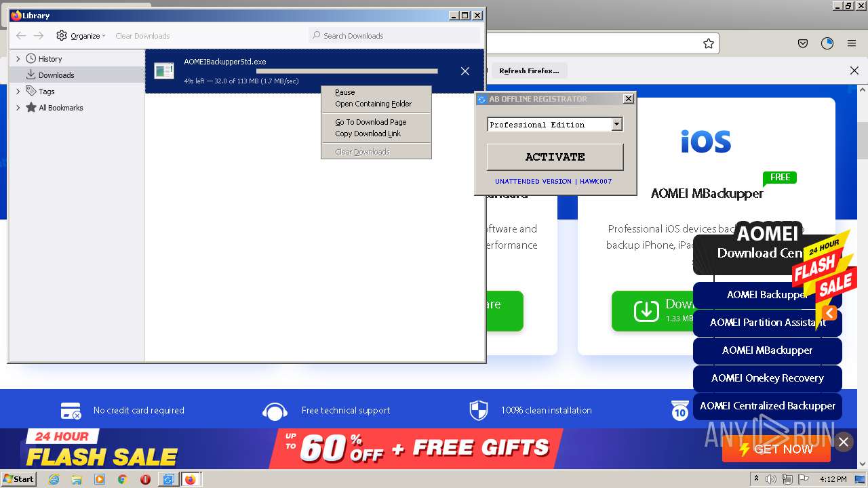
Task: Open AOMEI Partition Assistant in Download Center
Action: click(767, 323)
